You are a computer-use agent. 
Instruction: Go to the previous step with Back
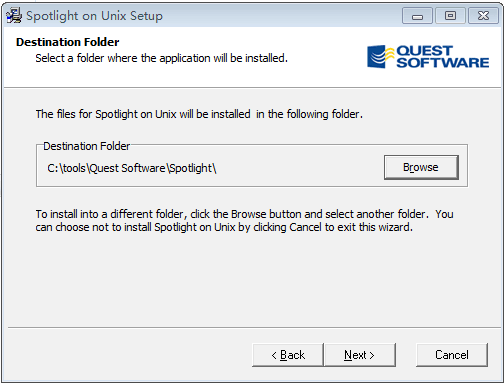(288, 355)
